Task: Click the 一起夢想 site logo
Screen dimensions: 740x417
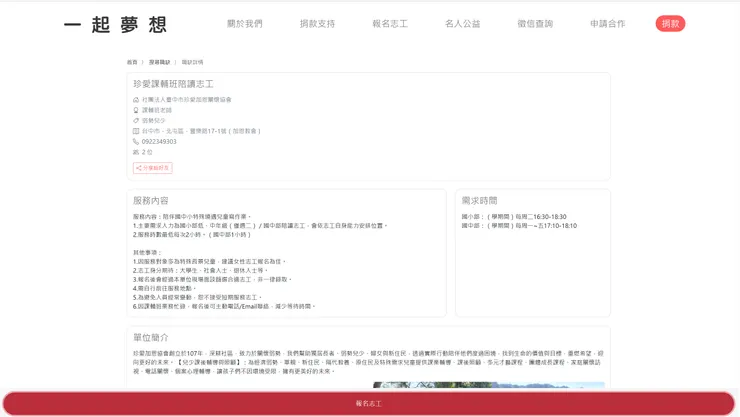Action: tap(115, 24)
